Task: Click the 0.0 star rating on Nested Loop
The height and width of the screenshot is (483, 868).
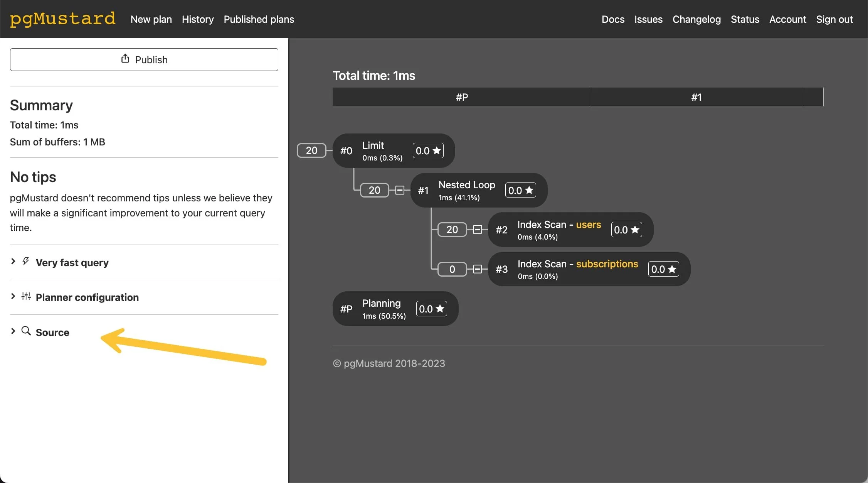Action: tap(520, 190)
